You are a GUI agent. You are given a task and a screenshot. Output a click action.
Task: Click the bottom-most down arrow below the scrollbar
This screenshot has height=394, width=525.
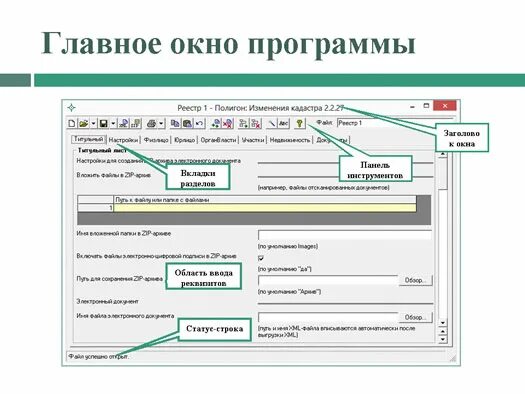443,339
